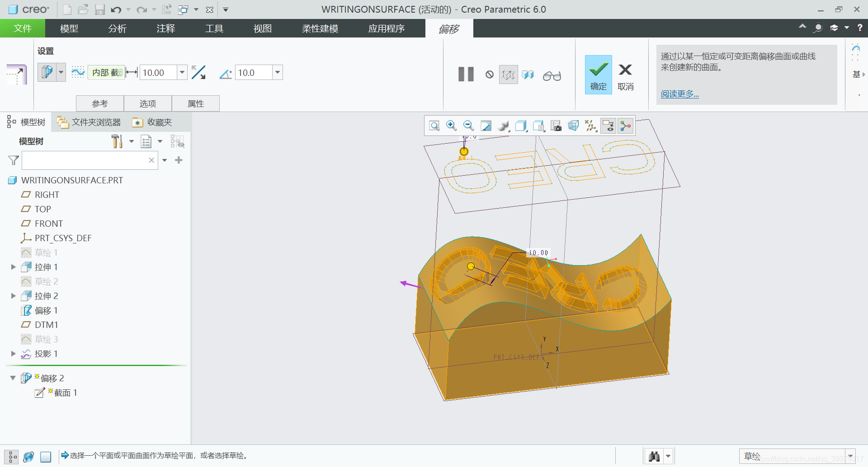Click the undo arrow in the quick access toolbar

(116, 9)
